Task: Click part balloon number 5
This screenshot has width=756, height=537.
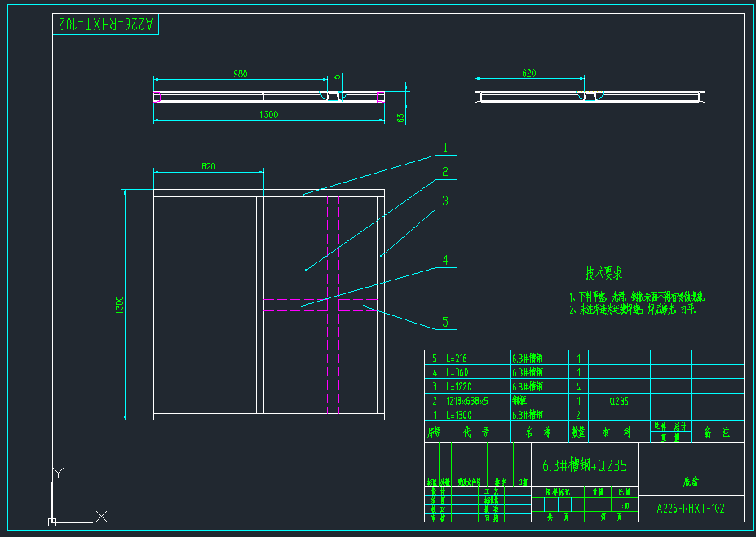Action: (445, 322)
